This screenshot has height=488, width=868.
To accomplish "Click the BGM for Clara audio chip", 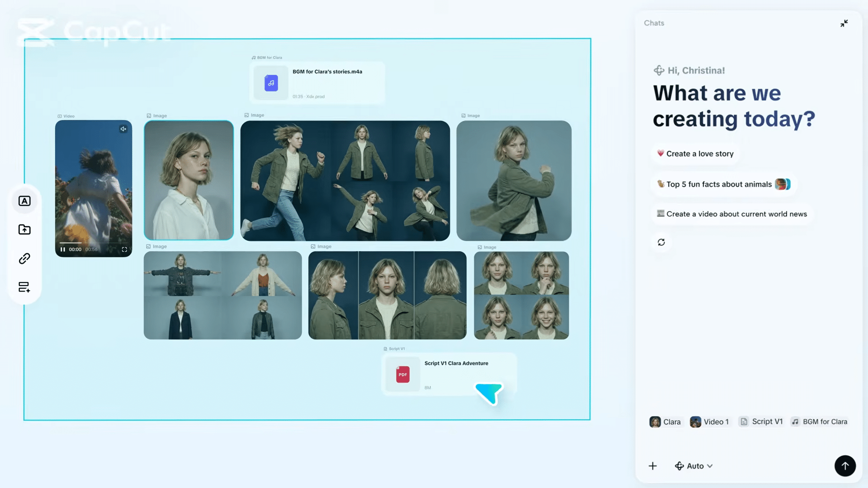I will click(819, 422).
